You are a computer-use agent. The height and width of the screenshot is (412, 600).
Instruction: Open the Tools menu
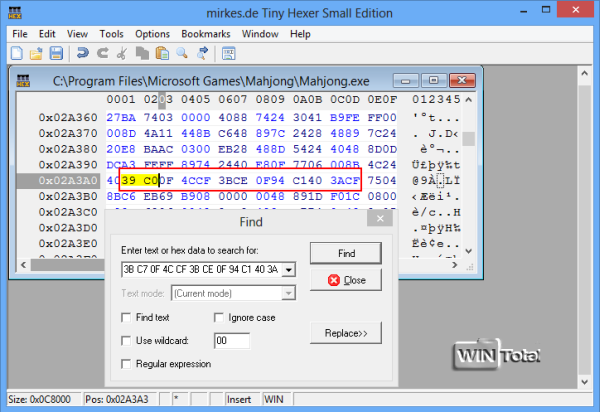tap(111, 34)
